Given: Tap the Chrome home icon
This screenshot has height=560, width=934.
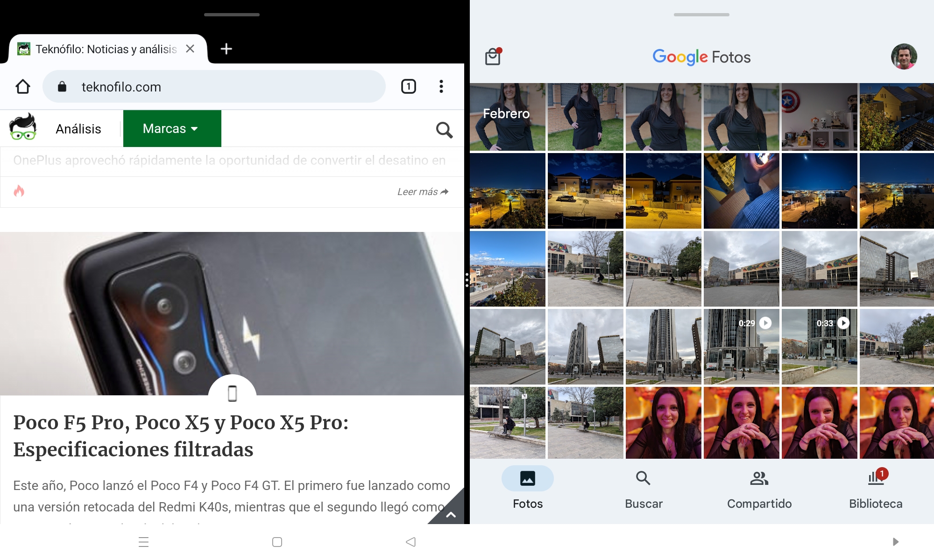Looking at the screenshot, I should click(22, 87).
